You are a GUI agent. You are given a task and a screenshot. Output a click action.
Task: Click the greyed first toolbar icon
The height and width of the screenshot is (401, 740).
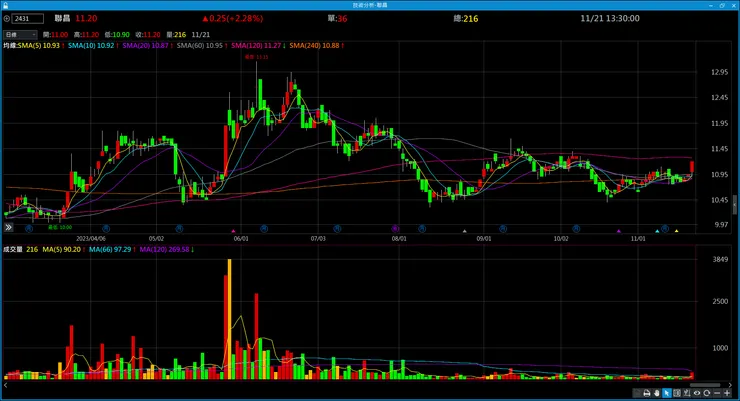point(637,393)
